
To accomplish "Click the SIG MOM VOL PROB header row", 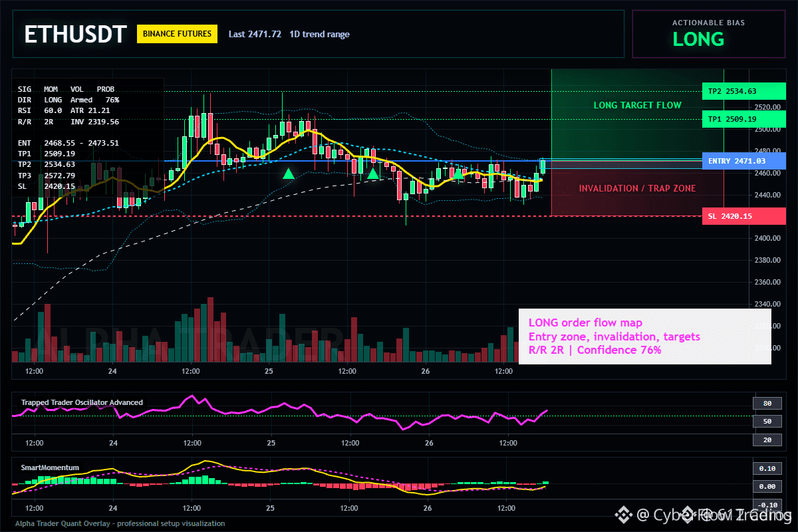I will [66, 88].
